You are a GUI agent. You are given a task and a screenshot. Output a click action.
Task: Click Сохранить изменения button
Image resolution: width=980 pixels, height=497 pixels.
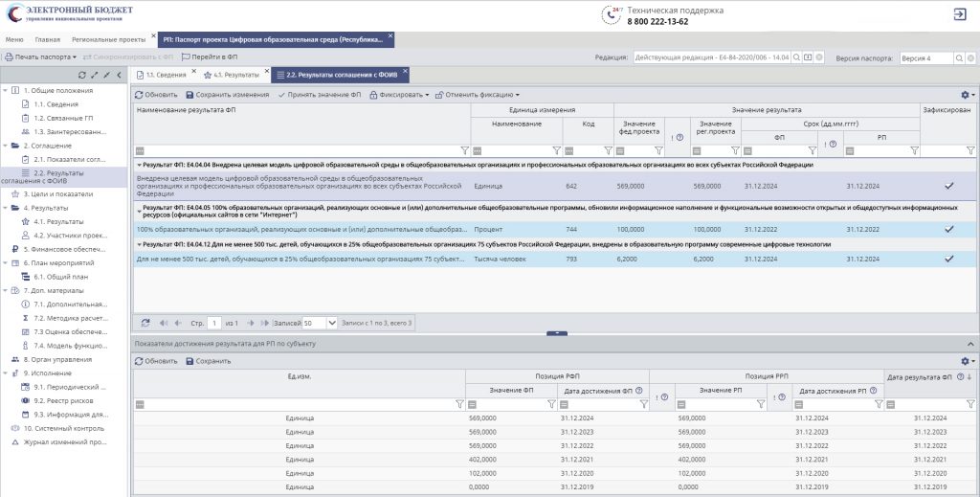point(228,95)
